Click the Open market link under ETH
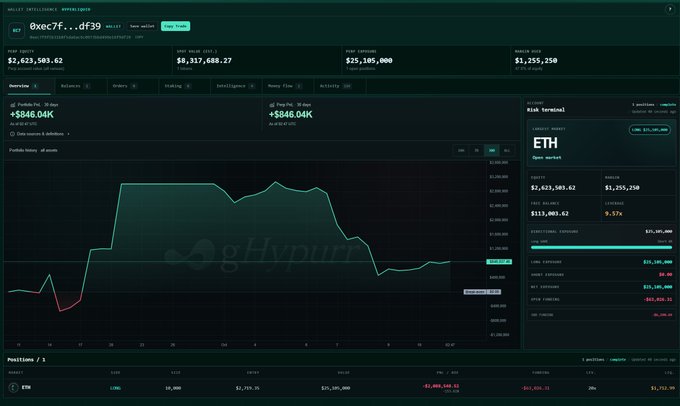680x406 pixels. (546, 157)
